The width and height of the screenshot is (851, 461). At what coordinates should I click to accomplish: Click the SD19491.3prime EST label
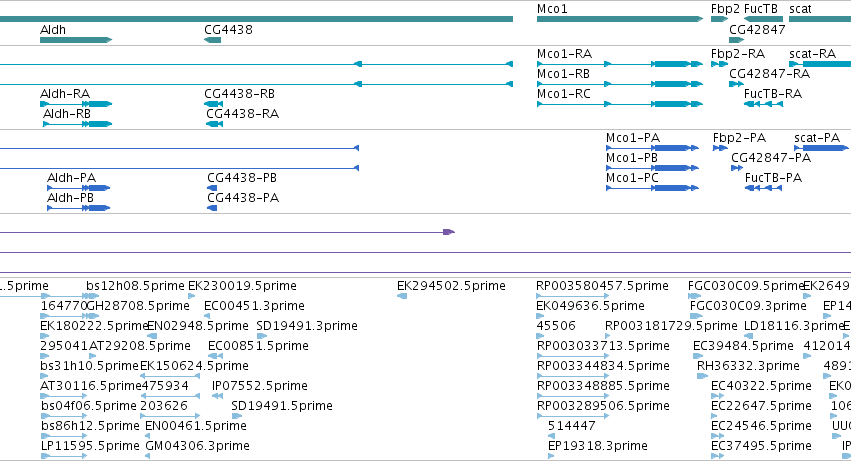click(307, 326)
